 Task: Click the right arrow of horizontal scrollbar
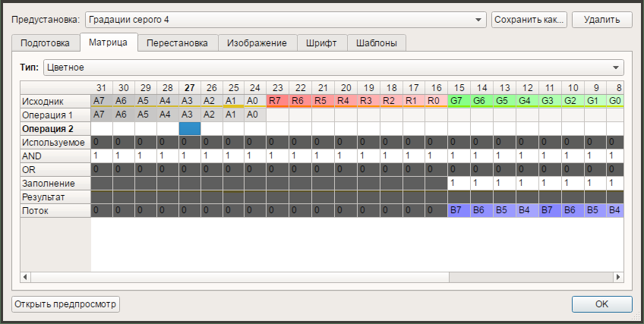tap(618, 277)
